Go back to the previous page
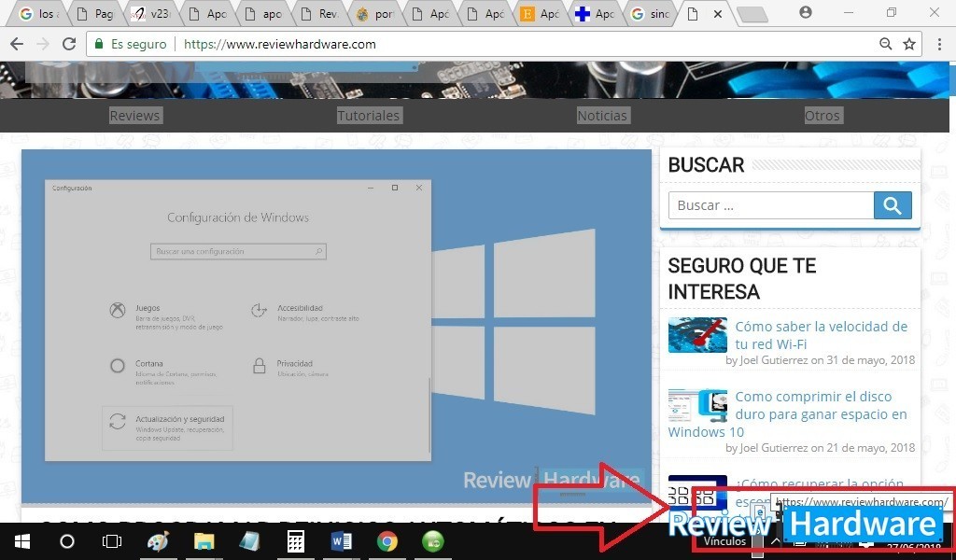 pyautogui.click(x=17, y=44)
